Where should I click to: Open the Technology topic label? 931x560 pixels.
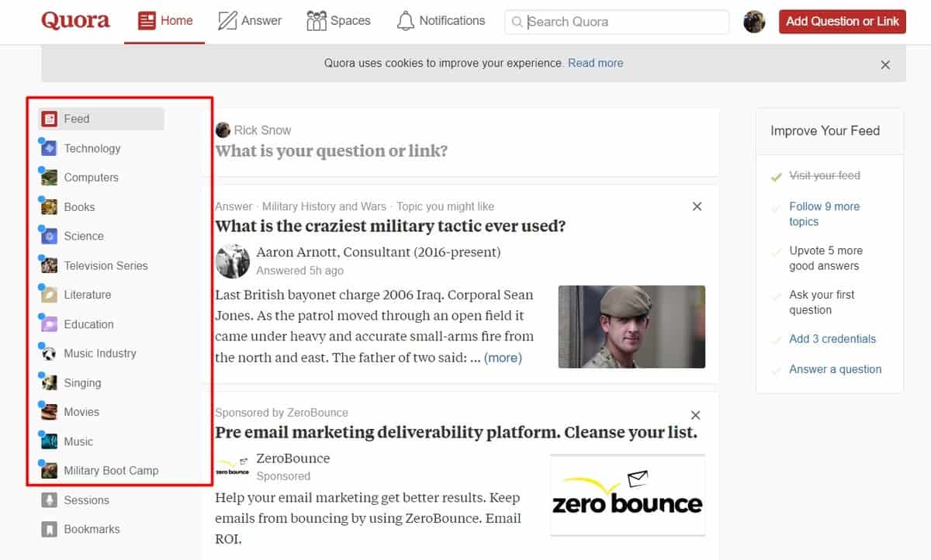tap(92, 148)
